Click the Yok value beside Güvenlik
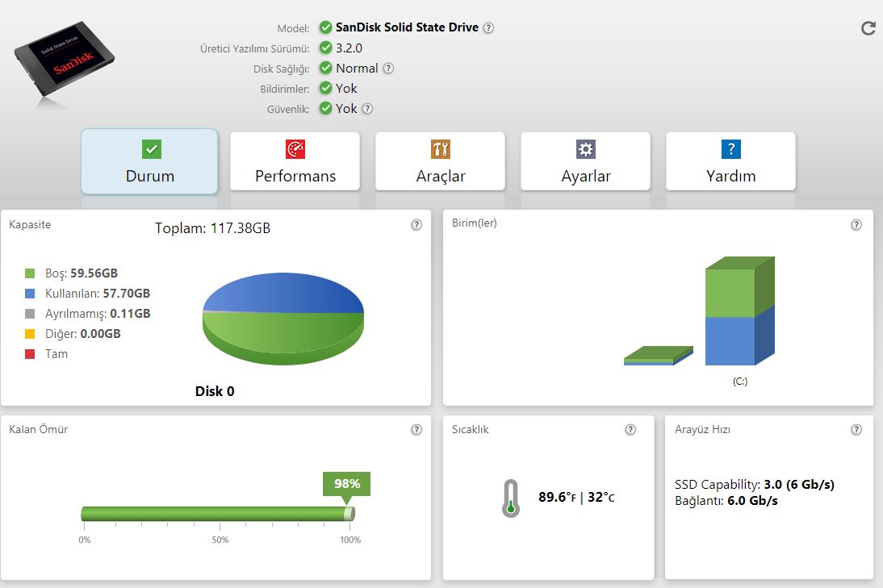Viewport: 883px width, 588px height. coord(346,109)
